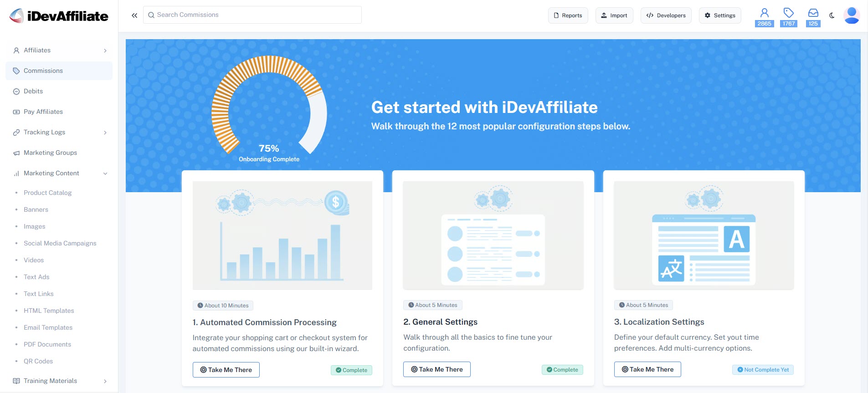Select HTML Templates submenu item

coord(49,311)
